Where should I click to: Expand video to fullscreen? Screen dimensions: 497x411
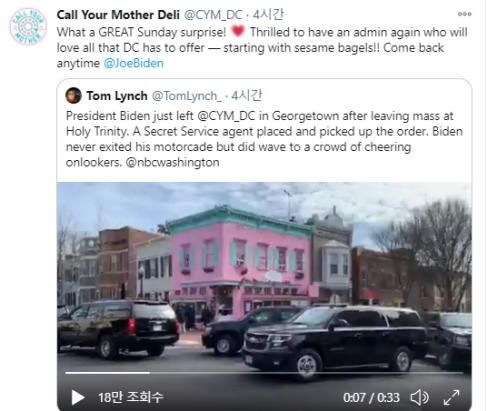coord(452,397)
